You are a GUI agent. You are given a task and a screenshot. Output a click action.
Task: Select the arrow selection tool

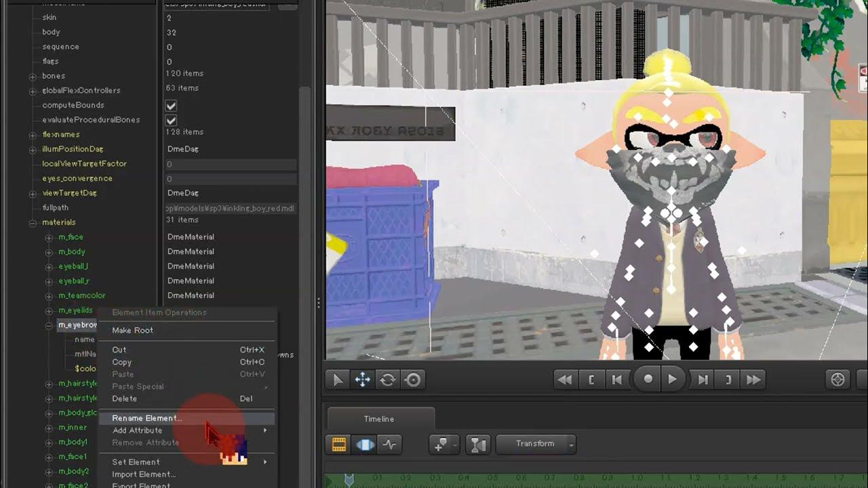click(x=338, y=380)
